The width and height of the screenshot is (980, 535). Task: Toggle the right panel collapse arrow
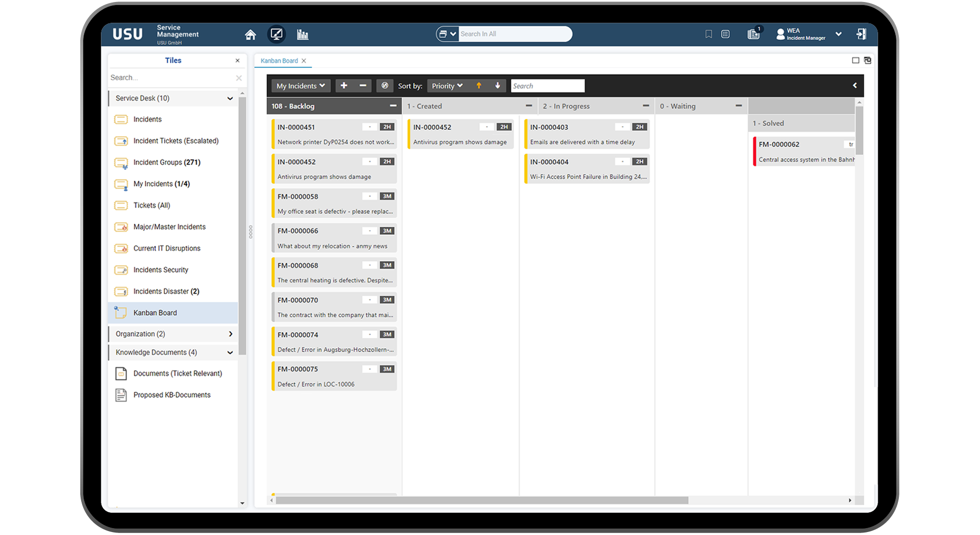(x=855, y=85)
